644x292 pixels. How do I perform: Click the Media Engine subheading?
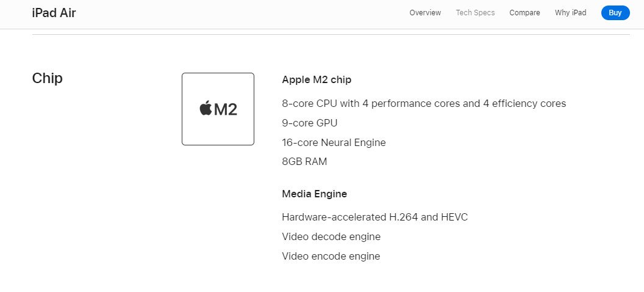tap(314, 194)
